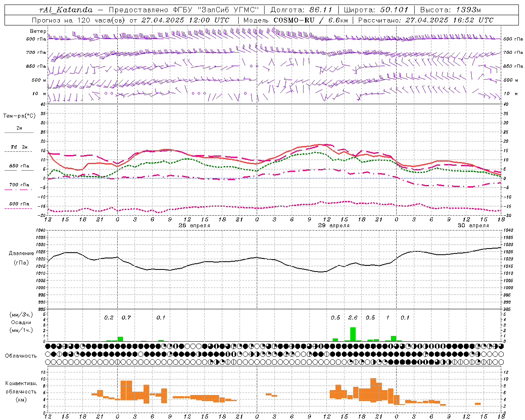Click the green precipitation bar under 0.7

click(x=120, y=339)
